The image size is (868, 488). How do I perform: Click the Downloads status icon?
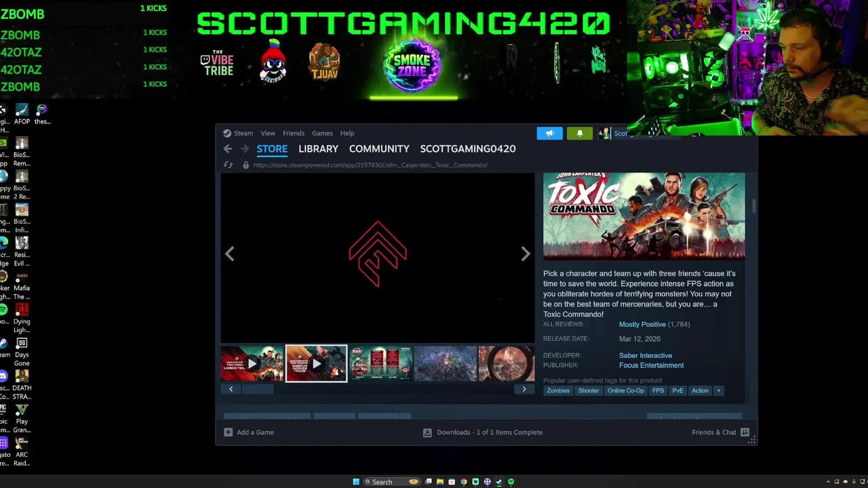(427, 432)
